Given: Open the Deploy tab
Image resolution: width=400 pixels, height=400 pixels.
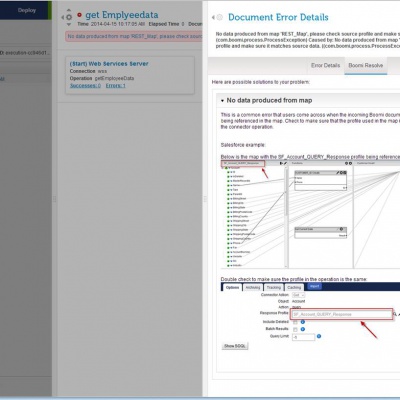Looking at the screenshot, I should pyautogui.click(x=27, y=10).
